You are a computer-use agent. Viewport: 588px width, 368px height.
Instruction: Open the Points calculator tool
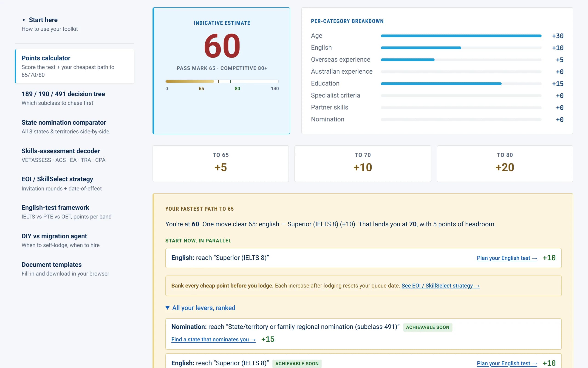[75, 66]
